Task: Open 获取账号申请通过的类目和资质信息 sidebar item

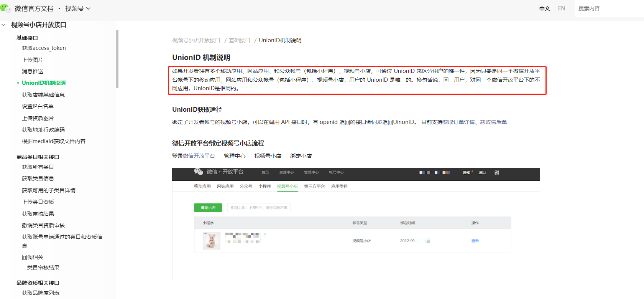Action: pyautogui.click(x=62, y=241)
